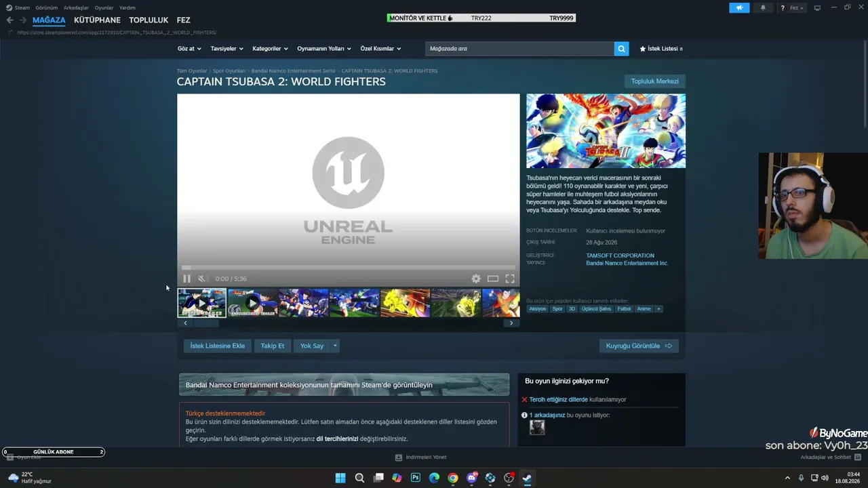Screen dimensions: 868x488
Task: Open the Steam help question mark
Action: point(783,8)
